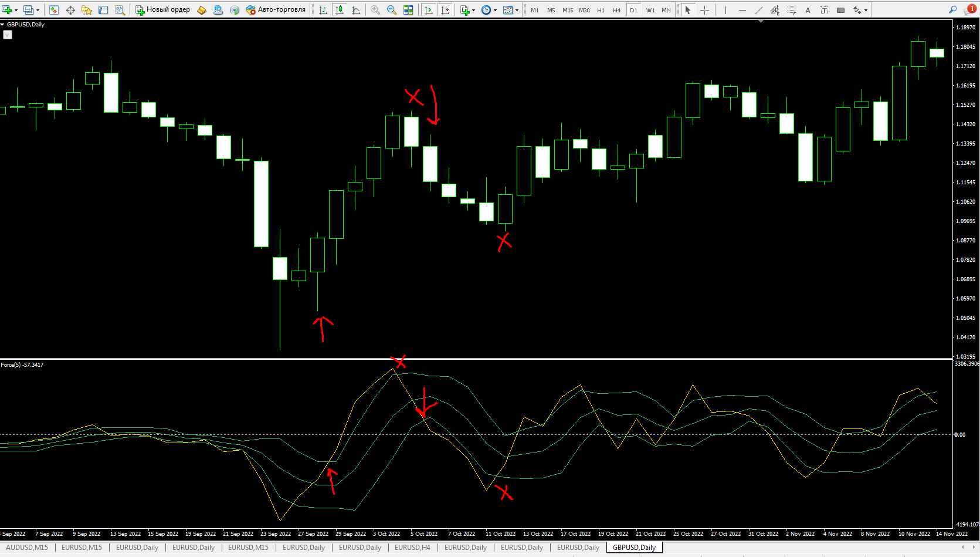Zoom in on the chart
This screenshot has height=557, width=980.
coord(375,10)
